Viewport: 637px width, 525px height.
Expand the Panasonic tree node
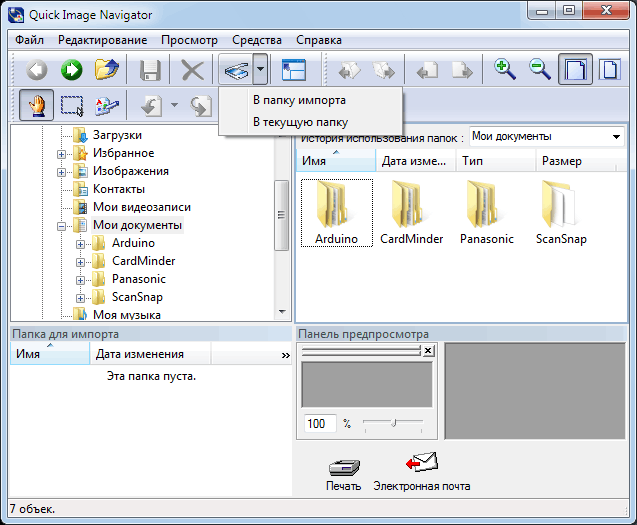click(80, 280)
